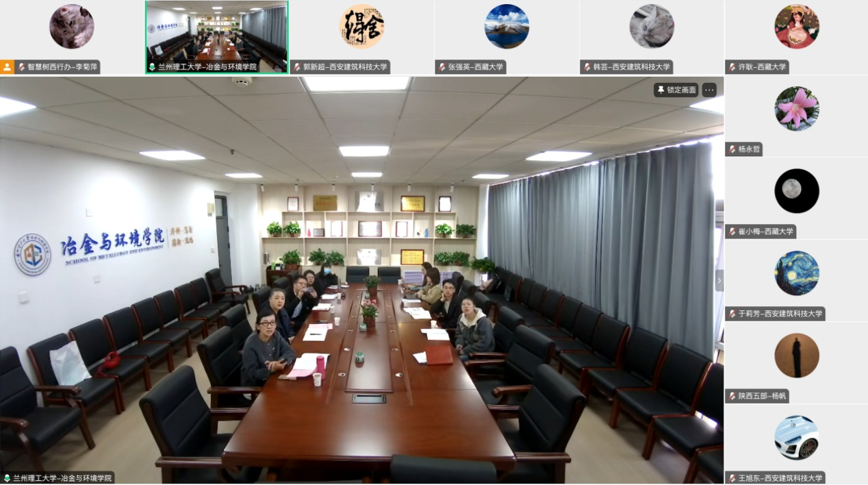
Task: Click muted mic icon next to 郭新超
Action: click(x=297, y=67)
